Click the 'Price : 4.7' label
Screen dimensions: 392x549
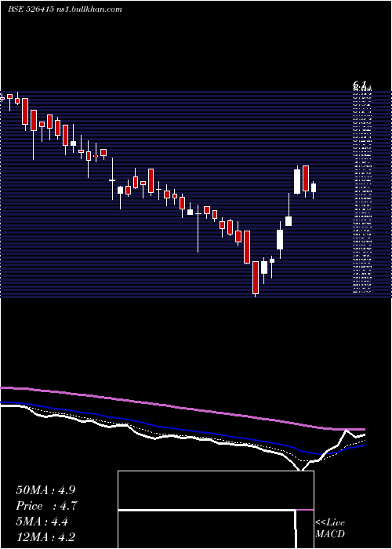click(x=46, y=506)
